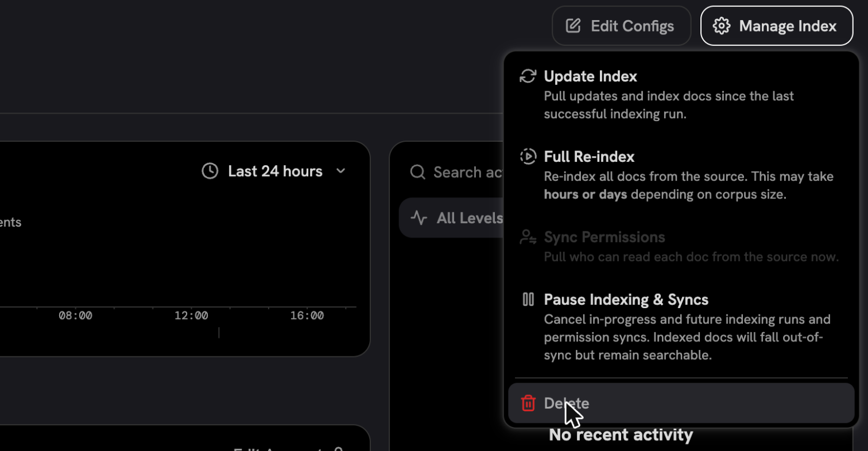Click the activity pulse icon beside All Levels

tap(419, 218)
